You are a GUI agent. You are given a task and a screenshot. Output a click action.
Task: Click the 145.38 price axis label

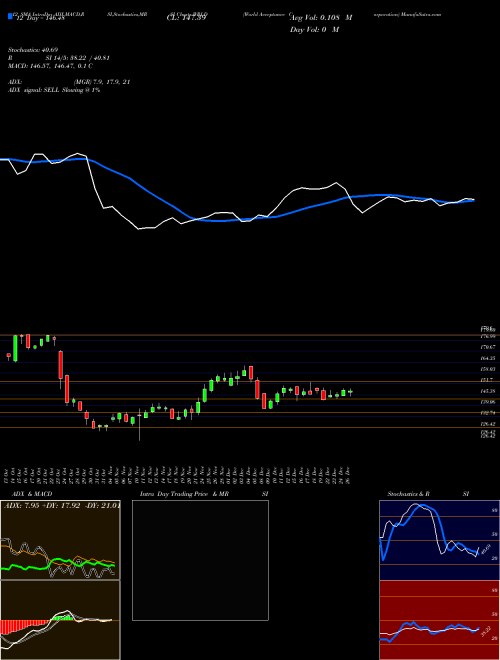(488, 391)
